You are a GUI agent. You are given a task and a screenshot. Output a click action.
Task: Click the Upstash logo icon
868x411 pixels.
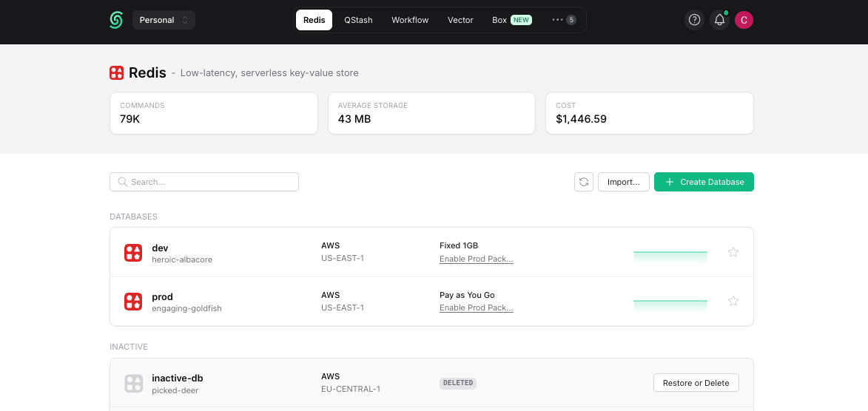[x=115, y=20]
